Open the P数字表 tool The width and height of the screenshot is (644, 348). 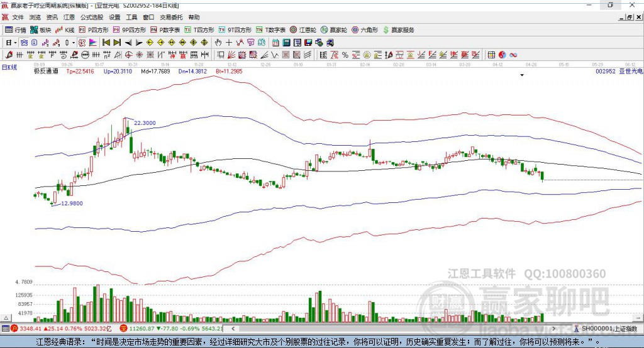pyautogui.click(x=165, y=30)
